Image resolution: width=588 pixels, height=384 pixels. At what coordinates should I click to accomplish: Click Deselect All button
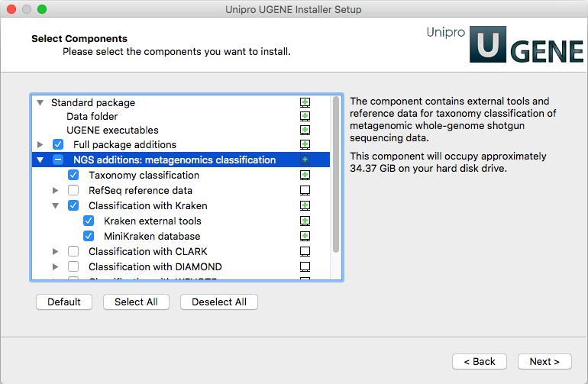[x=219, y=302]
